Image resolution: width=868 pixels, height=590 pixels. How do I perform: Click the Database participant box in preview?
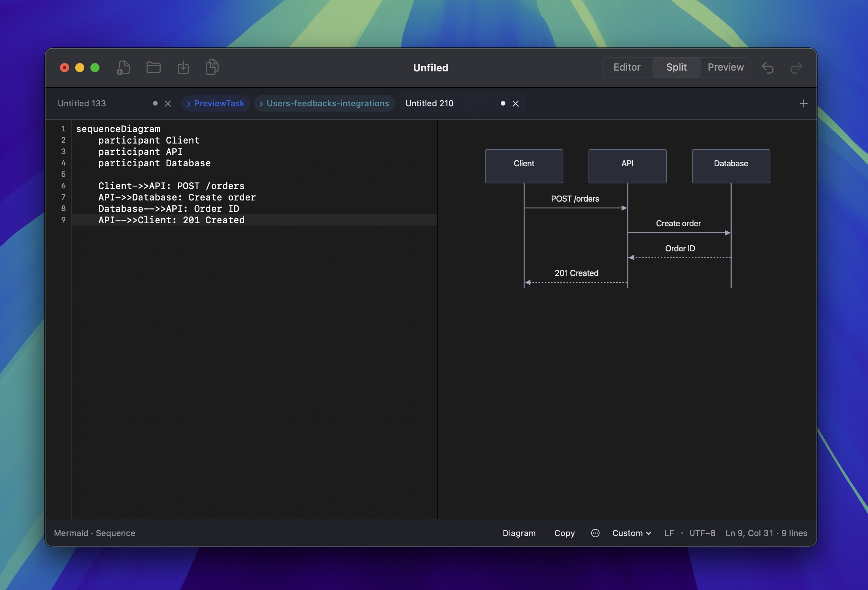pos(731,166)
